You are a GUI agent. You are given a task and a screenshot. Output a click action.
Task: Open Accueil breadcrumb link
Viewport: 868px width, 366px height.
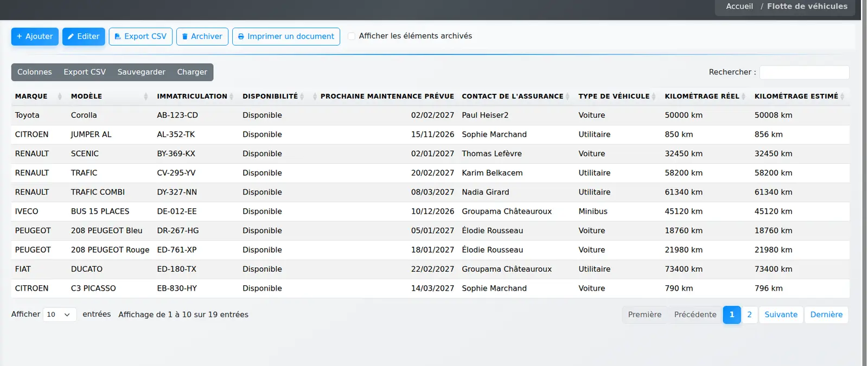coord(739,7)
